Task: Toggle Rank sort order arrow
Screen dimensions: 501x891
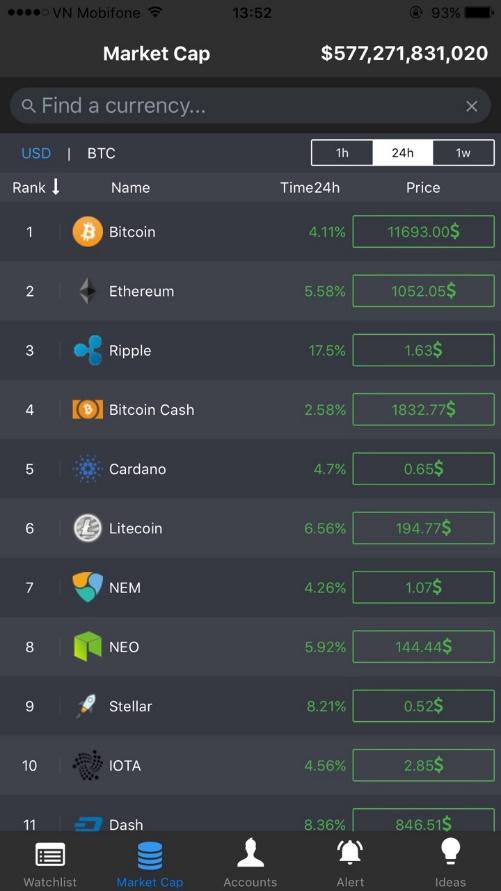Action: click(x=56, y=186)
